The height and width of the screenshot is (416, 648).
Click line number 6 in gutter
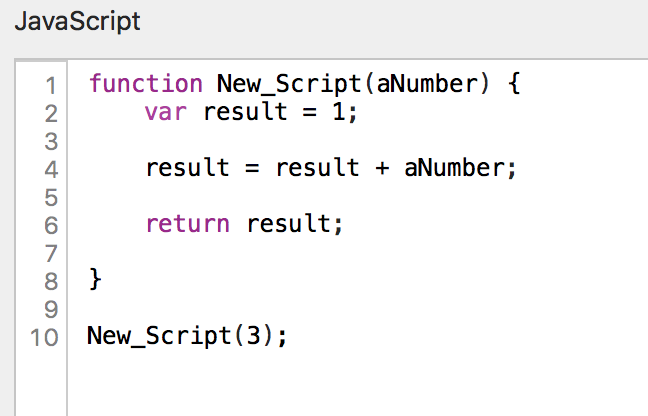tap(50, 224)
